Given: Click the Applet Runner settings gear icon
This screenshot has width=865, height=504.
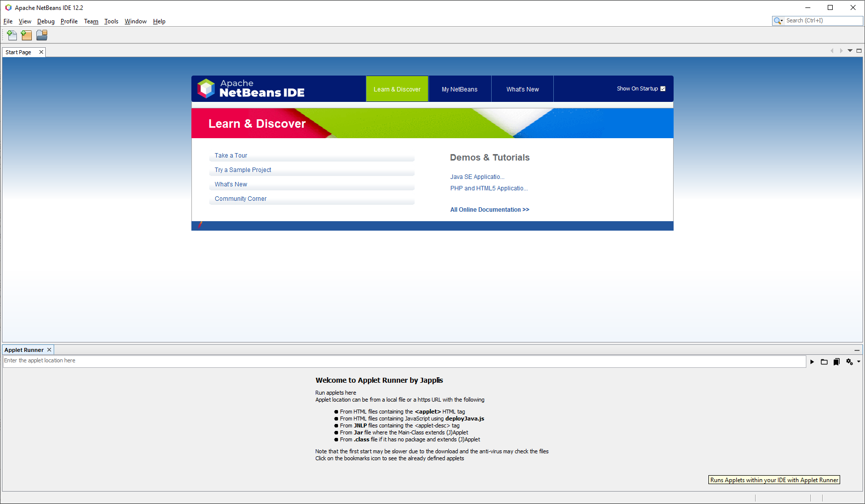Looking at the screenshot, I should 850,362.
